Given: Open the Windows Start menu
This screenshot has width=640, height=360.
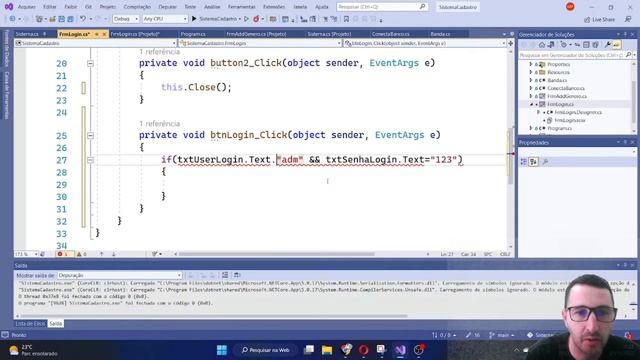Looking at the screenshot, I should click(222, 350).
